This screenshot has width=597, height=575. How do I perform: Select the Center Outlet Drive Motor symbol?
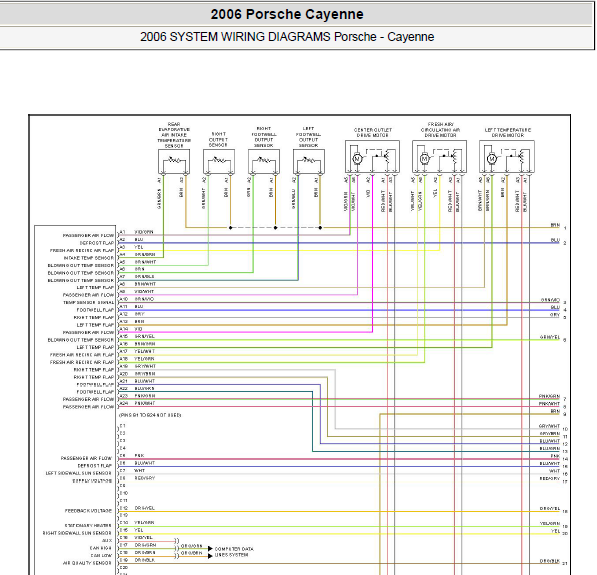tap(372, 157)
